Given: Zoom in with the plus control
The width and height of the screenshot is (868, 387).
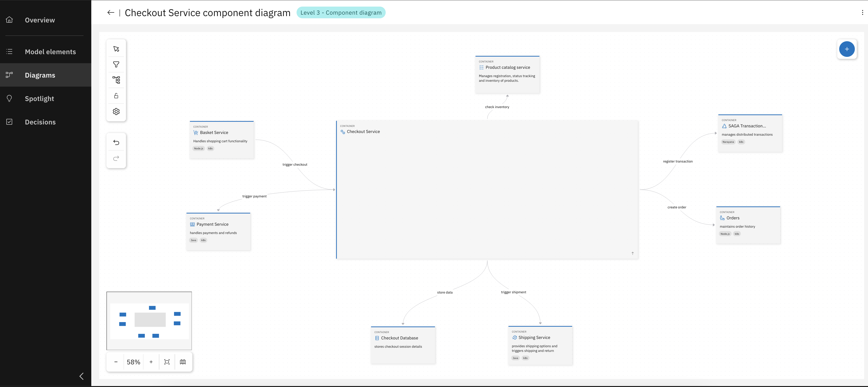Looking at the screenshot, I should coord(151,362).
